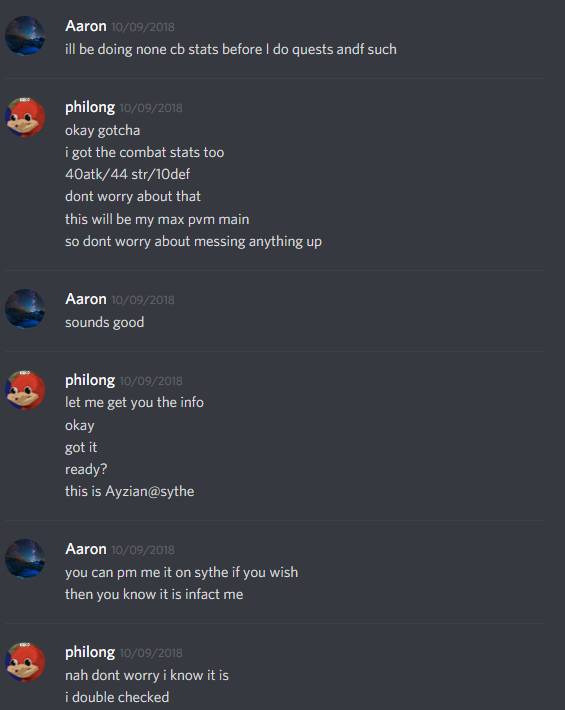Select message 'this is Ayzian@sythe'
Image resolution: width=565 pixels, height=710 pixels.
coord(129,492)
